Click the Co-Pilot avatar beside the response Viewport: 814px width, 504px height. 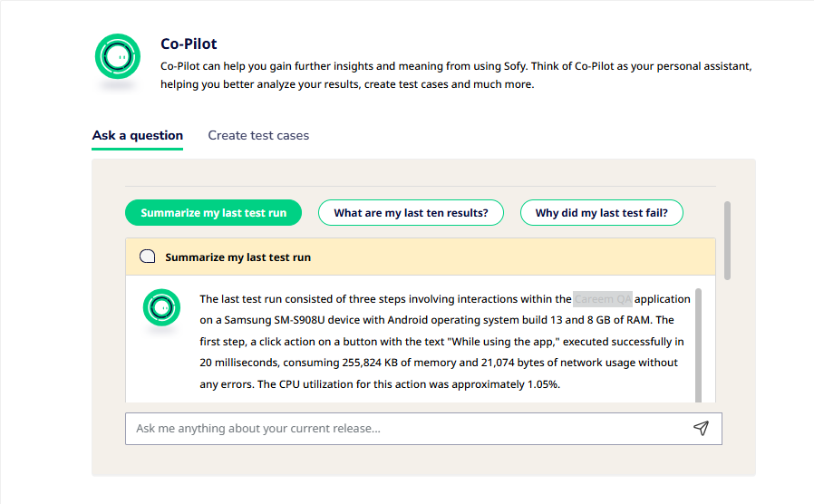161,307
